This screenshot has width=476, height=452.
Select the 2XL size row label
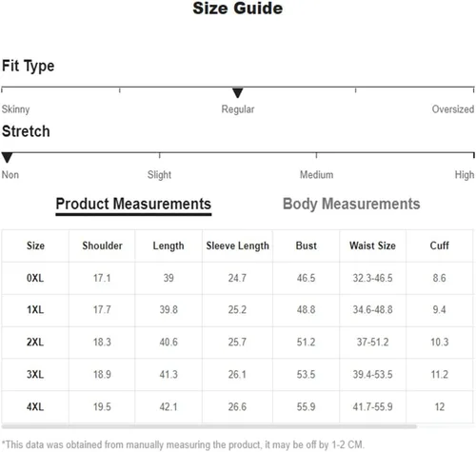(x=35, y=343)
